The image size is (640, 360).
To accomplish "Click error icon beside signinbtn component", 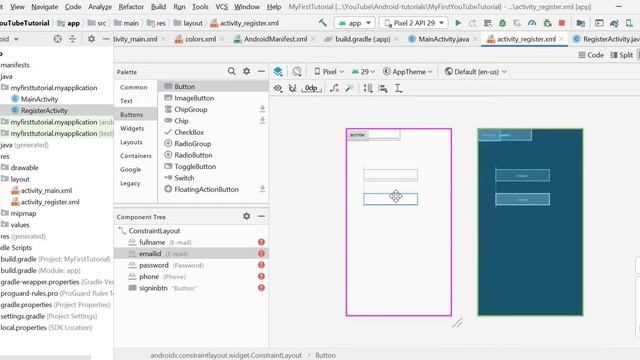I will click(x=261, y=288).
